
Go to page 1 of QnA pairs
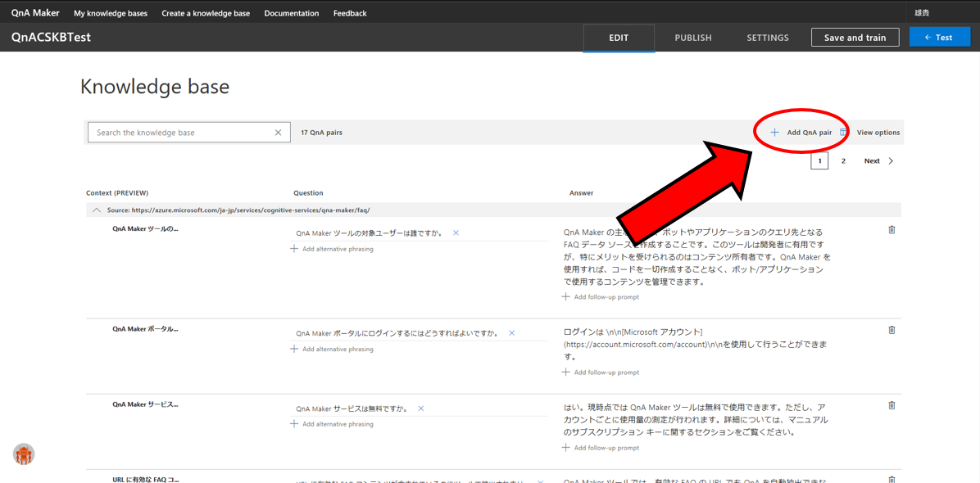coord(820,161)
